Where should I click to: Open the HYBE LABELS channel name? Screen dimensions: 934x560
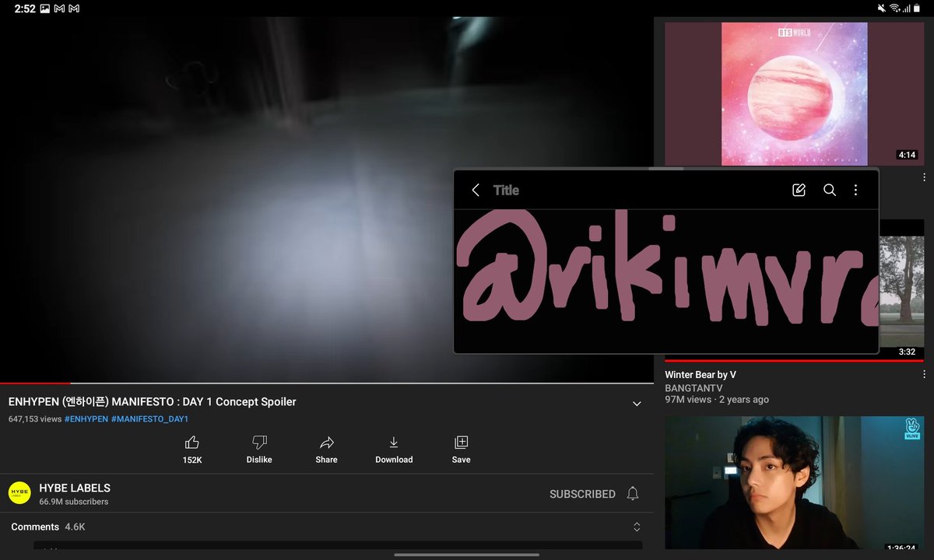click(x=75, y=488)
